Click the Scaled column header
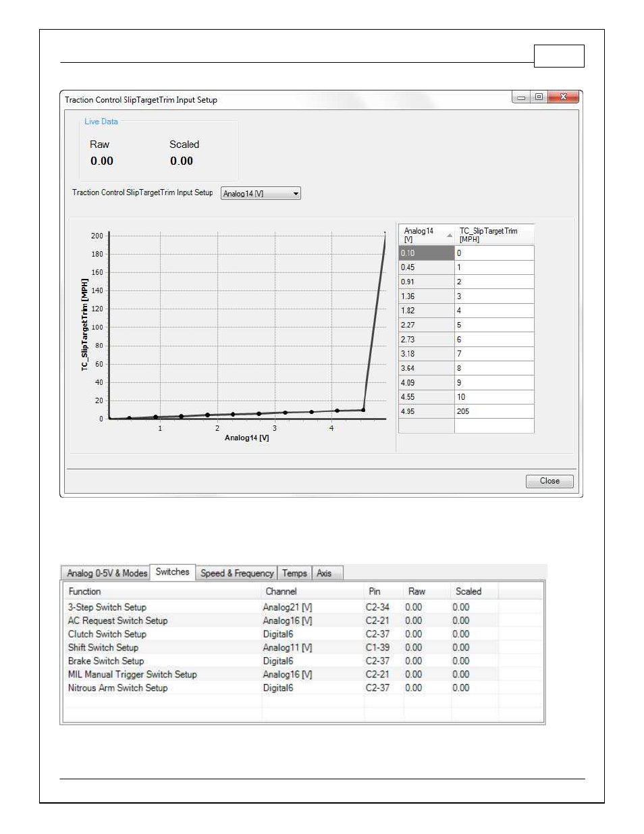644x834 pixels. click(x=475, y=592)
